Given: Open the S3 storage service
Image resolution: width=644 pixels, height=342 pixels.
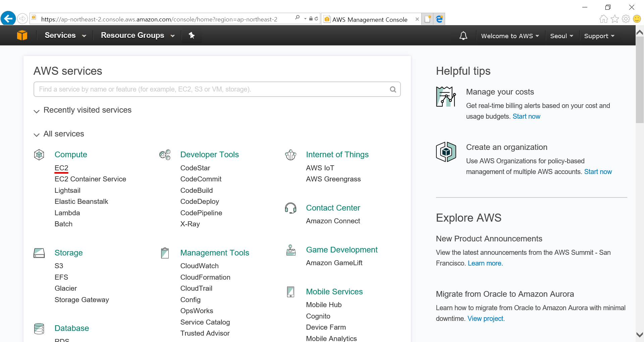Looking at the screenshot, I should tap(59, 266).
